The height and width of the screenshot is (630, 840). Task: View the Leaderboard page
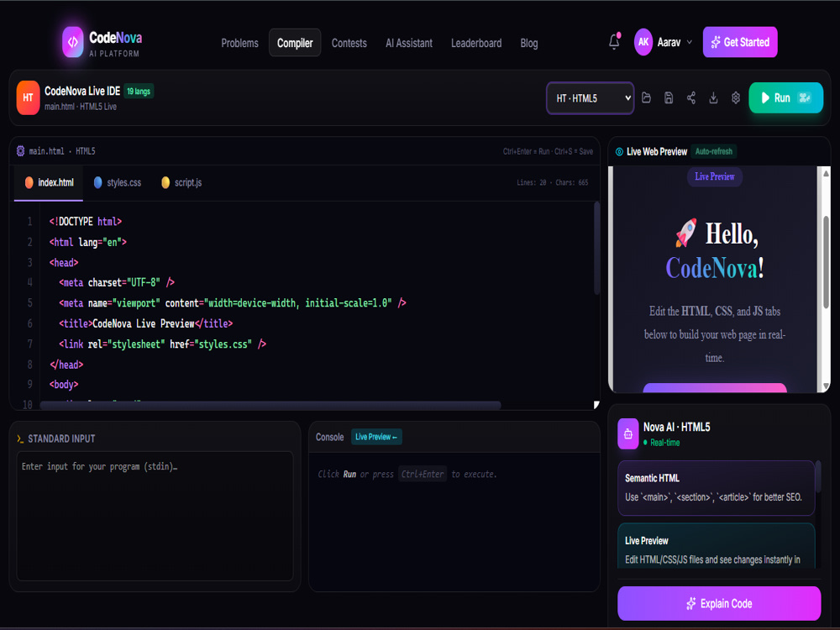tap(476, 43)
